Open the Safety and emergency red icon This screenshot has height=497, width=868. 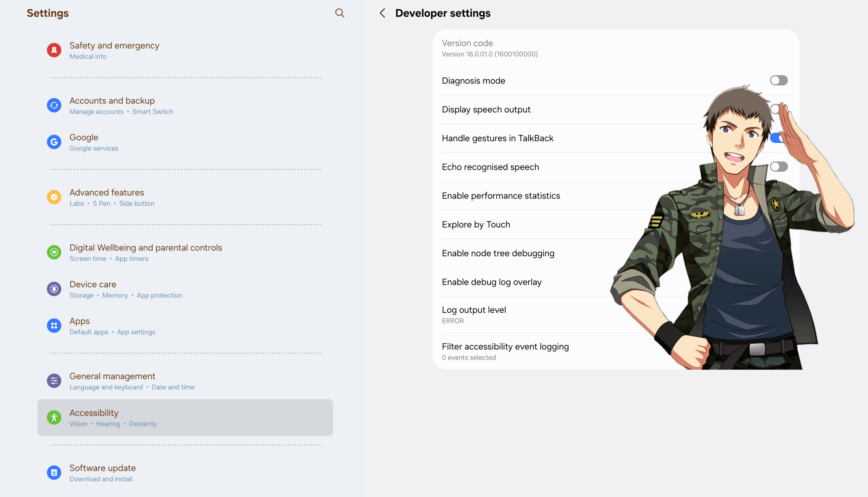54,50
